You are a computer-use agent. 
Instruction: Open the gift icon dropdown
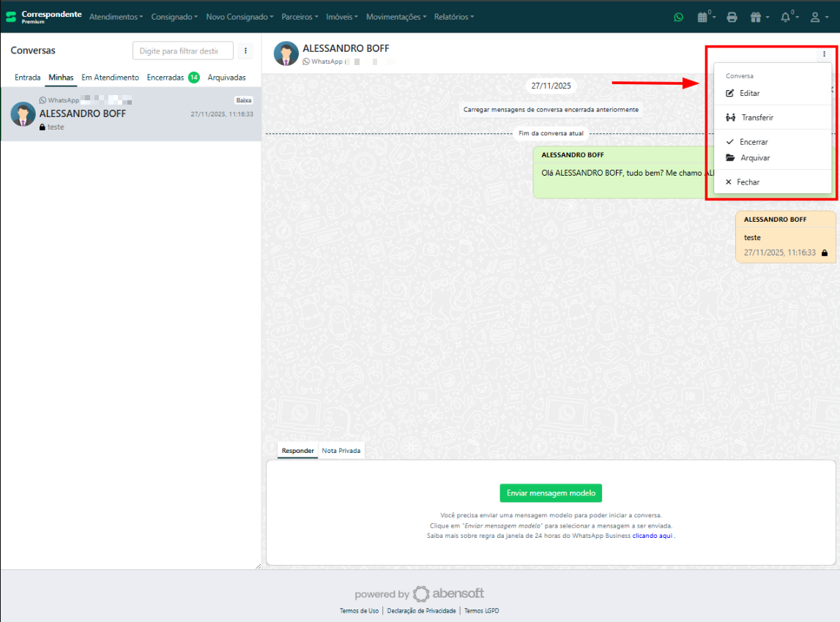(x=759, y=17)
